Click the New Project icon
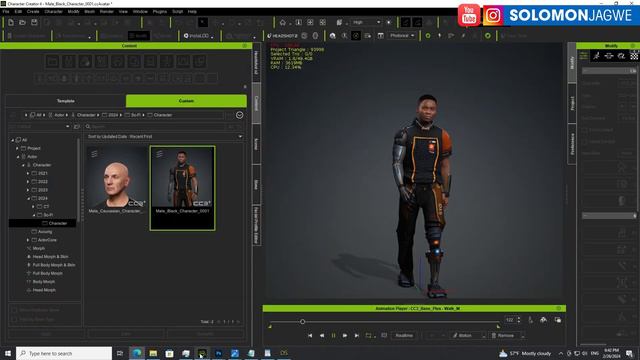 (11, 22)
